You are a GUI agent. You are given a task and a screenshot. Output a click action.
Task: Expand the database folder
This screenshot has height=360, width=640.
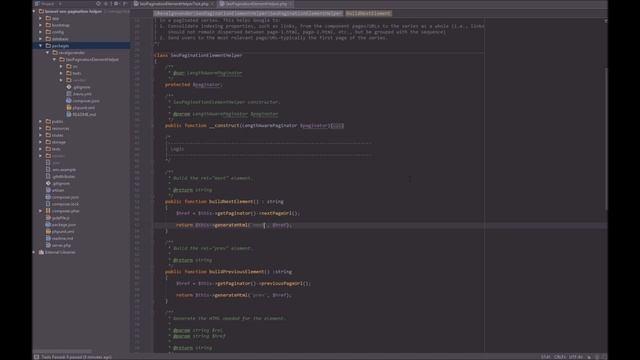tap(40, 39)
